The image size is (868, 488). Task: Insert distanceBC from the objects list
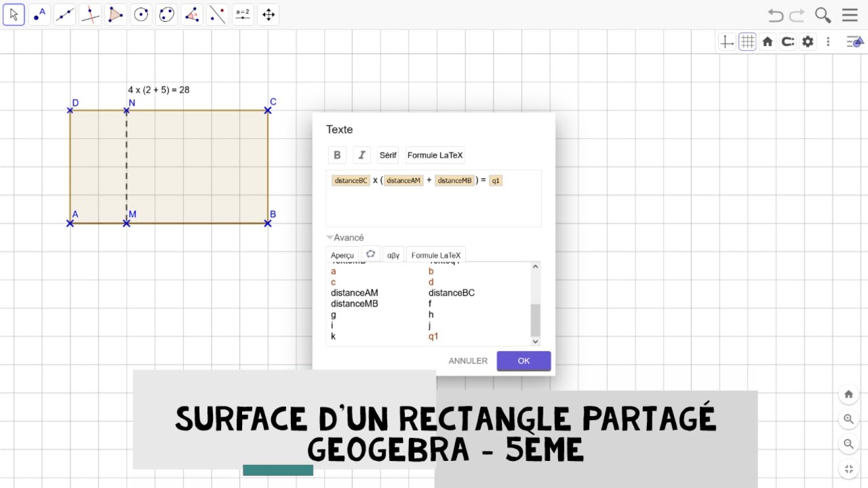[452, 293]
